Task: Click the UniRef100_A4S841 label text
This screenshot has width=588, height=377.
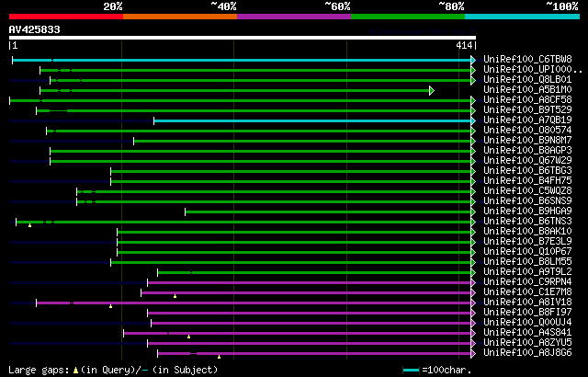Action: pos(527,333)
